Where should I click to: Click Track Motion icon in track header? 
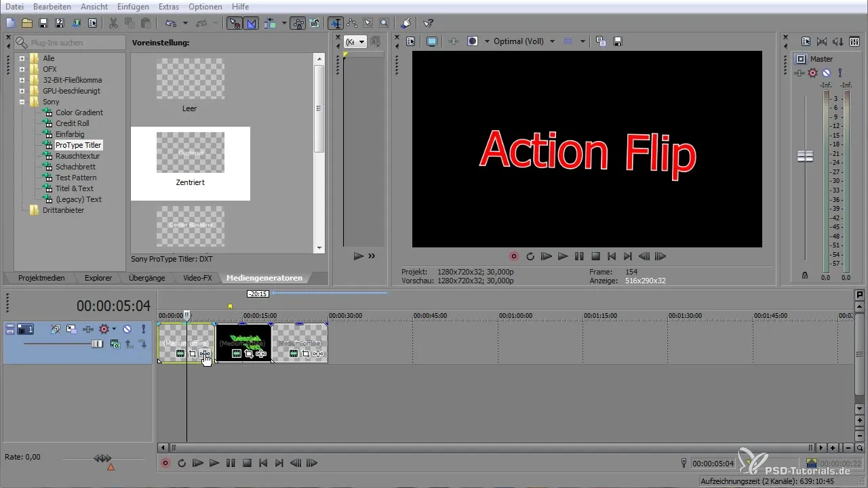pos(71,329)
